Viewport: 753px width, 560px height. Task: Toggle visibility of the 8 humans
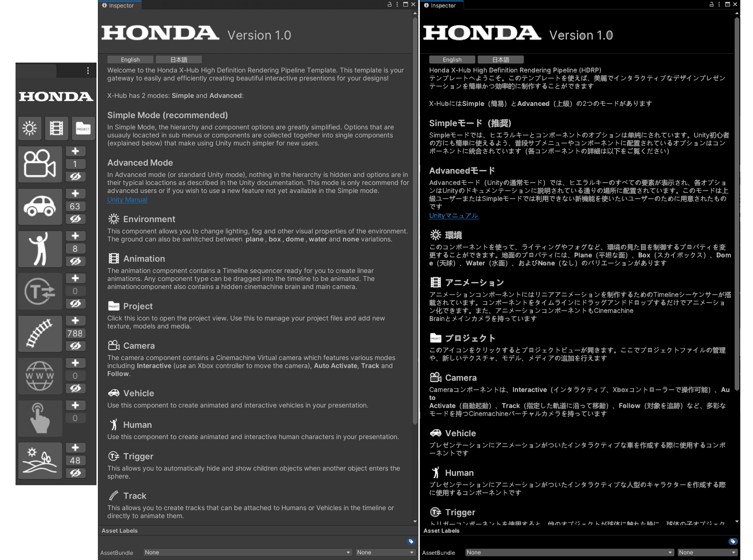[76, 261]
